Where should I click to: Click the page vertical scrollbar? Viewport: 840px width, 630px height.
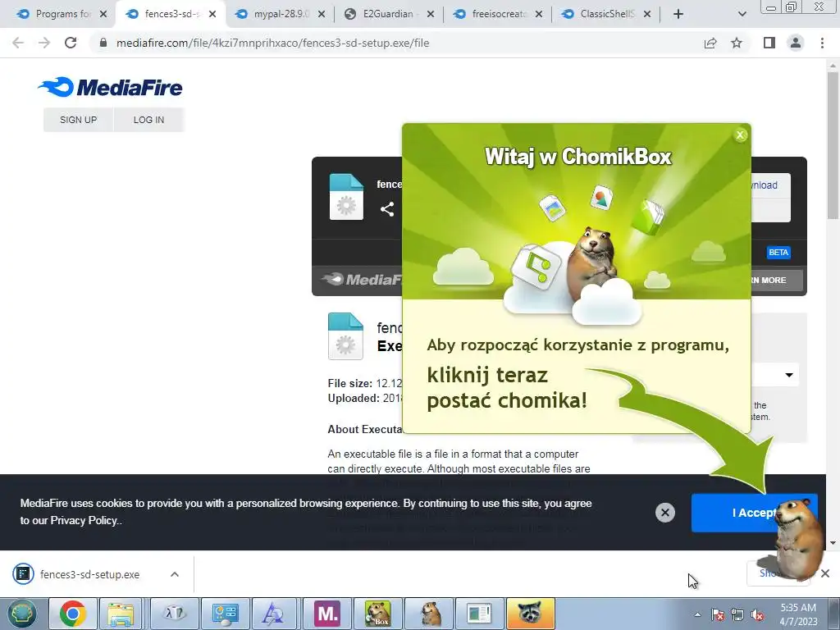point(833,144)
